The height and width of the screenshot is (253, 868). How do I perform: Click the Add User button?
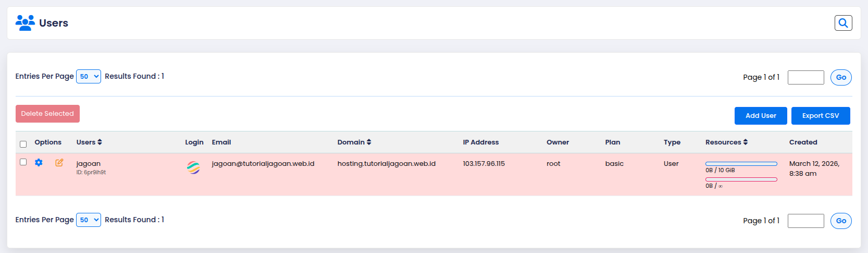[x=761, y=116]
